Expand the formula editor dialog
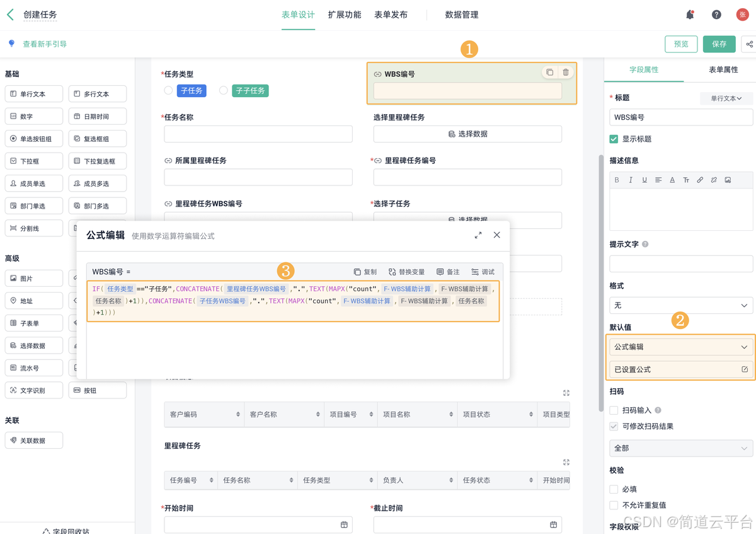 [x=478, y=235]
